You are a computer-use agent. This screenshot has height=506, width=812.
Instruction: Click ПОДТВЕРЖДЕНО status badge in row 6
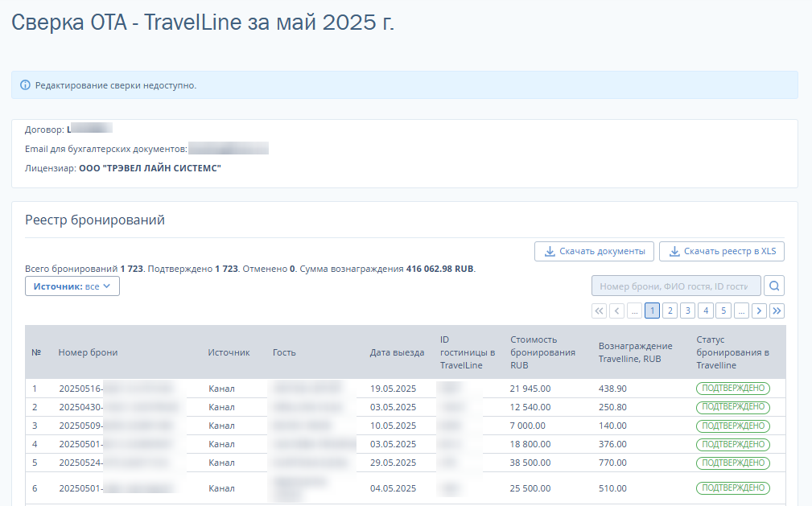(733, 487)
